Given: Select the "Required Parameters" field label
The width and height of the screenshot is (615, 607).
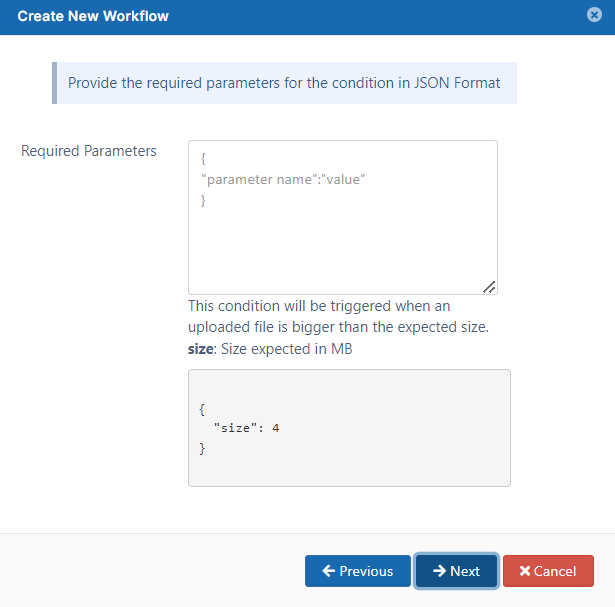Looking at the screenshot, I should click(x=89, y=151).
